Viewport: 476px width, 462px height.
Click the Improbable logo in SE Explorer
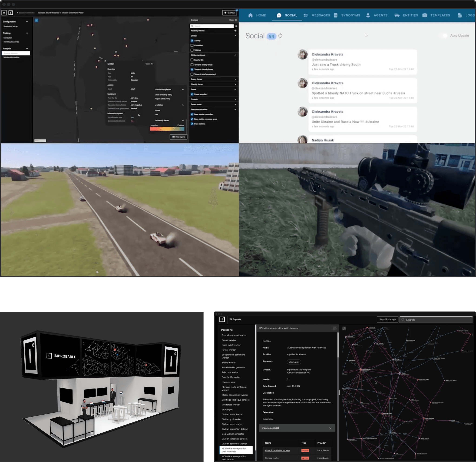click(222, 319)
